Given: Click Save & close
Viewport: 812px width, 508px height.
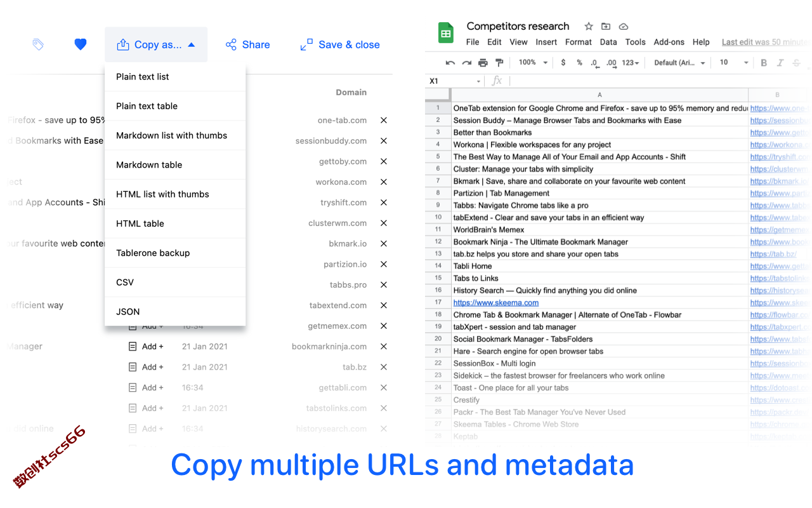Looking at the screenshot, I should click(x=340, y=44).
